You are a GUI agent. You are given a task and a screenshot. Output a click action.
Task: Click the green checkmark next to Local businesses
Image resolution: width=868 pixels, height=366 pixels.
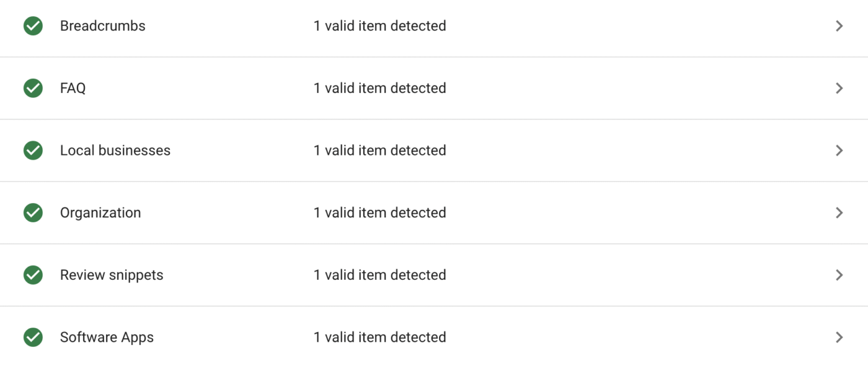[32, 150]
